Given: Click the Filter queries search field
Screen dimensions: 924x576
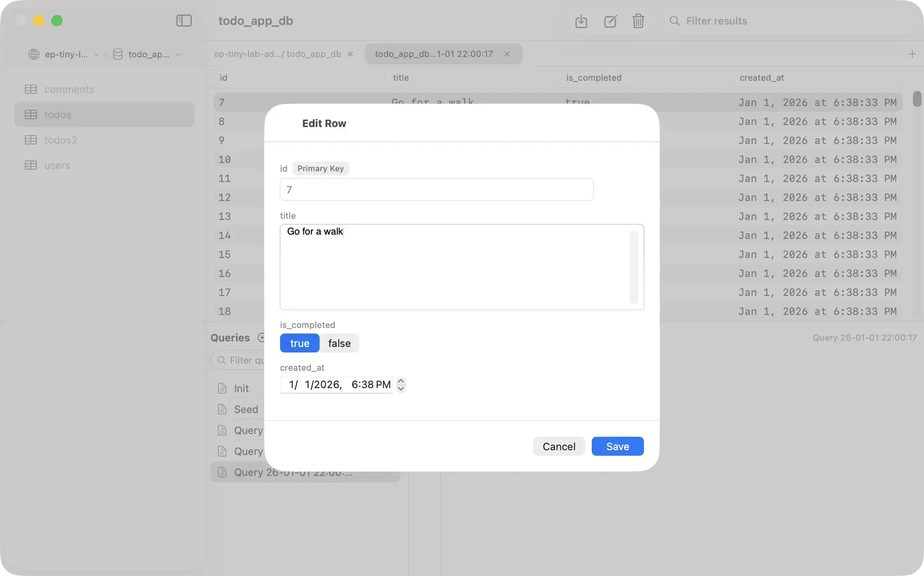Looking at the screenshot, I should (x=238, y=360).
